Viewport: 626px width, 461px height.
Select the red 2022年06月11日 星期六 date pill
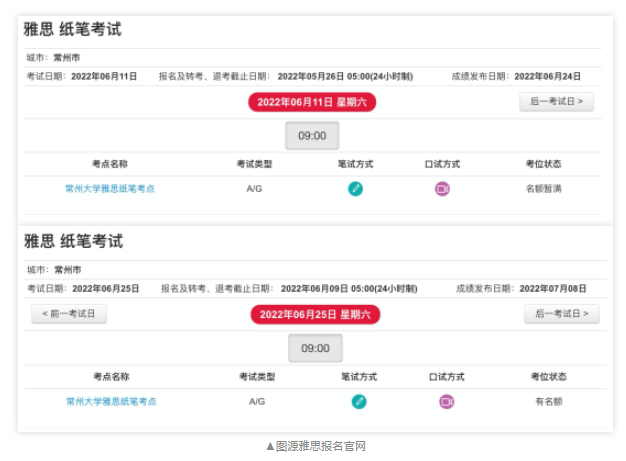(x=312, y=102)
